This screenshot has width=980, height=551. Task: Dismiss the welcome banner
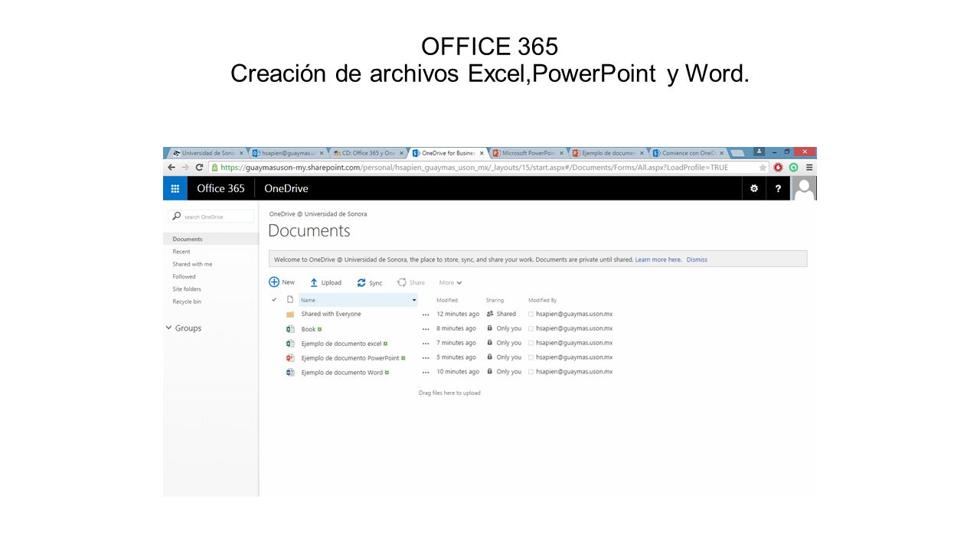[697, 259]
